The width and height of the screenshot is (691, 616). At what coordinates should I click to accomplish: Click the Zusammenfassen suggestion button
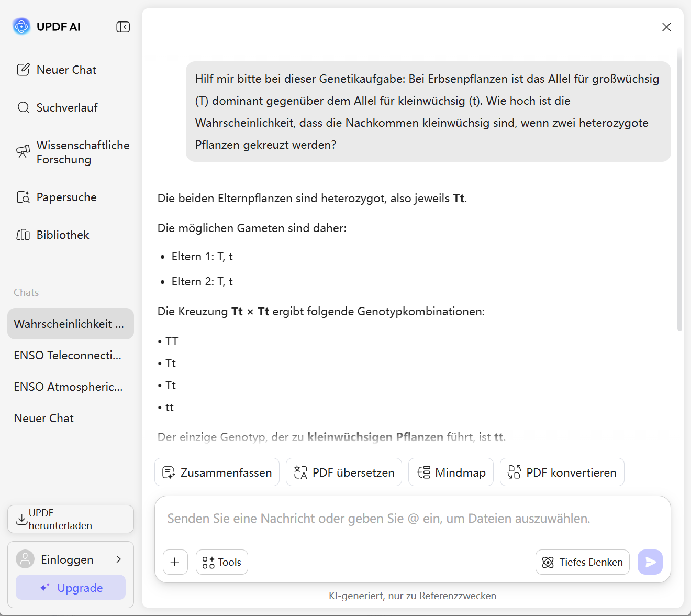click(217, 472)
